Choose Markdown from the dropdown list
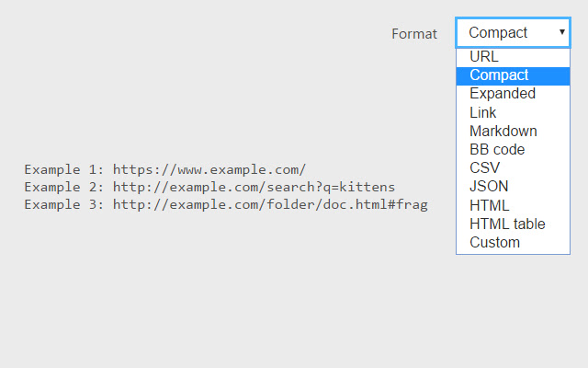This screenshot has height=368, width=588. [503, 131]
